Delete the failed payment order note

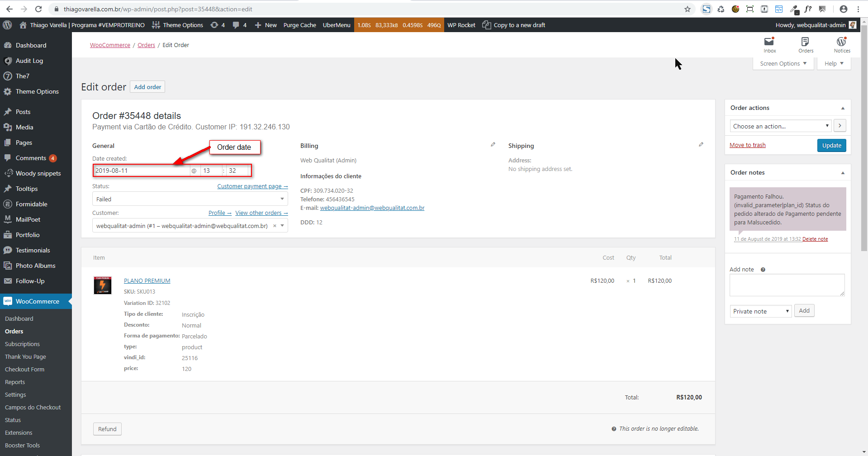coord(815,239)
